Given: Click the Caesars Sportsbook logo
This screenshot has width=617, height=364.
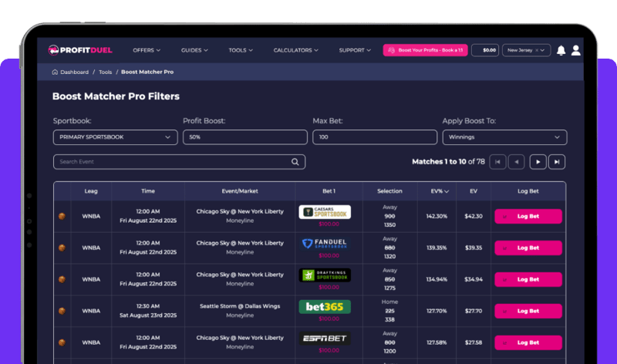Looking at the screenshot, I should coord(325,212).
